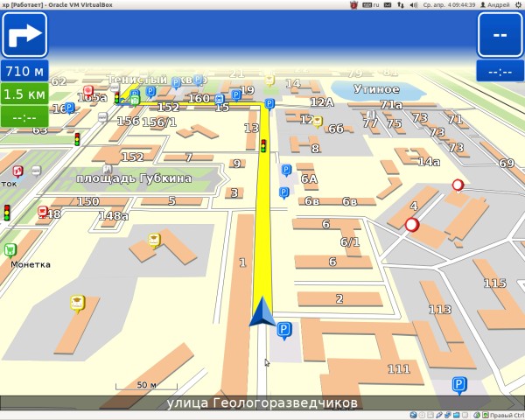Open the system volume indicator in the top panel
525x420 pixels.
[413, 5]
